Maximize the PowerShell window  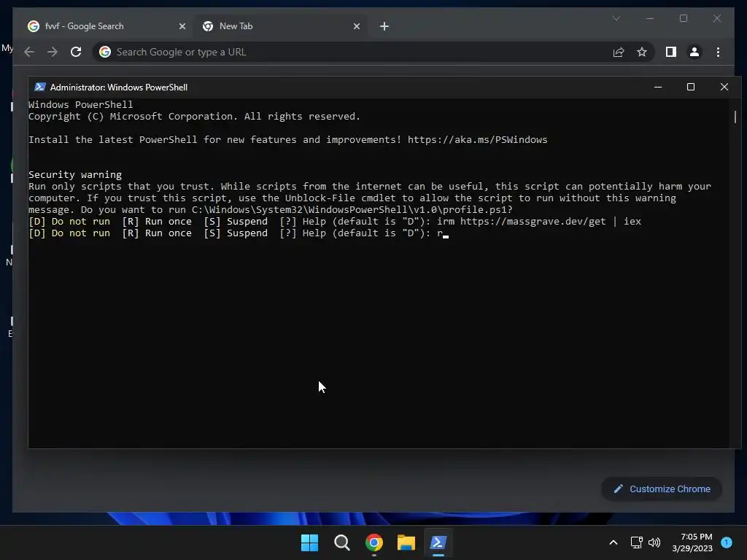pos(690,87)
